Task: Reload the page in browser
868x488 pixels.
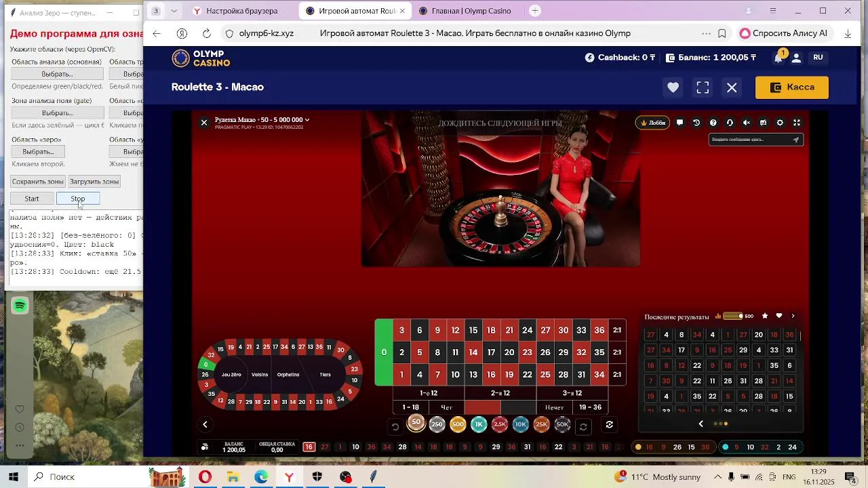Action: pos(207,33)
